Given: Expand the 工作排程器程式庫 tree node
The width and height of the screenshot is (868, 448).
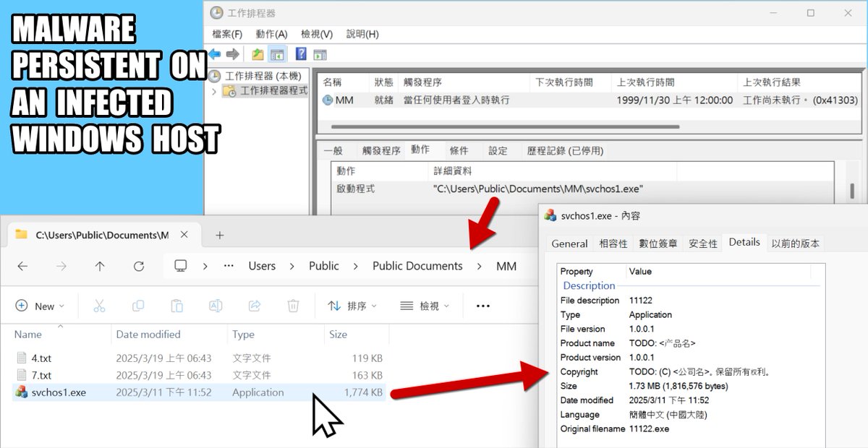Looking at the screenshot, I should pyautogui.click(x=213, y=92).
